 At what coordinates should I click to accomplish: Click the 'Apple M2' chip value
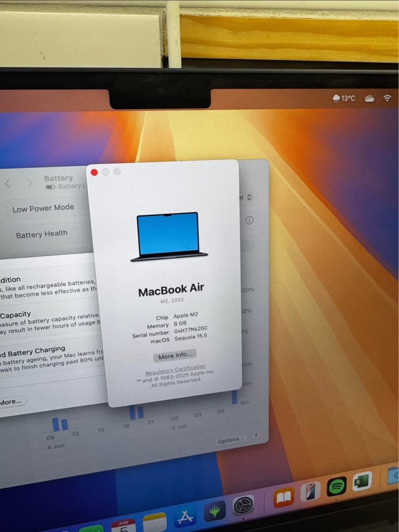click(x=185, y=315)
